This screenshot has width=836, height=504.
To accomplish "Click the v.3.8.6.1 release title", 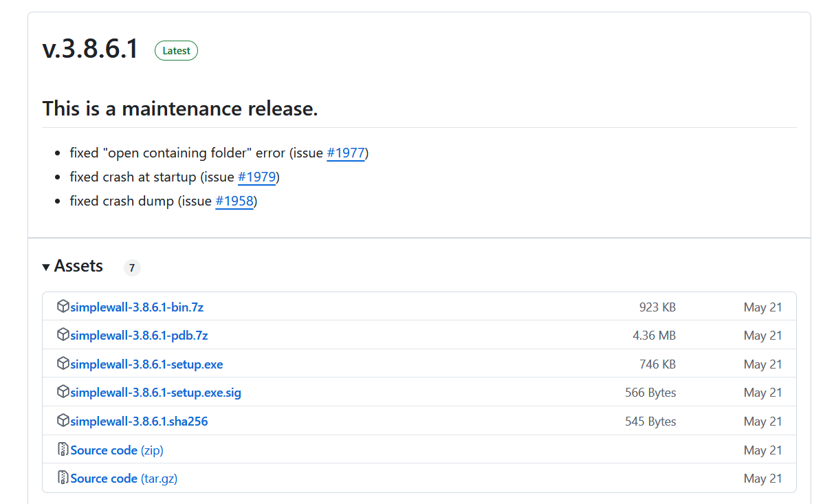I will [x=91, y=50].
